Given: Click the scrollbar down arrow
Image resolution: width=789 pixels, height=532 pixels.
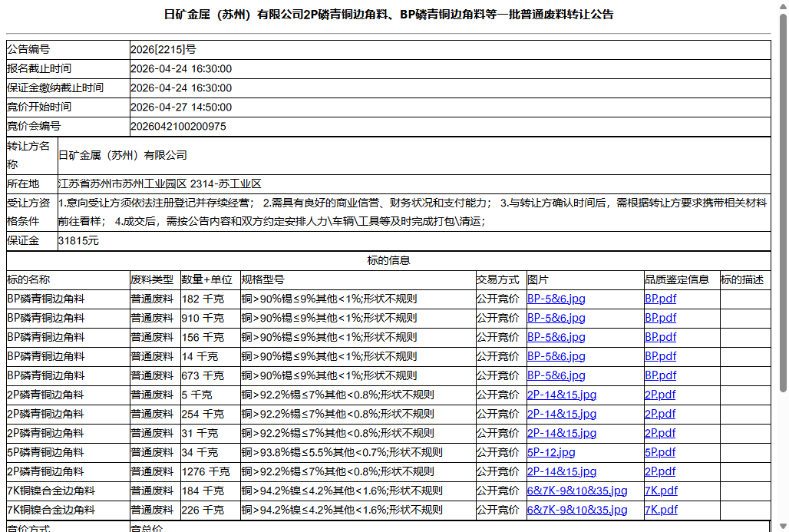Looking at the screenshot, I should click(783, 527).
